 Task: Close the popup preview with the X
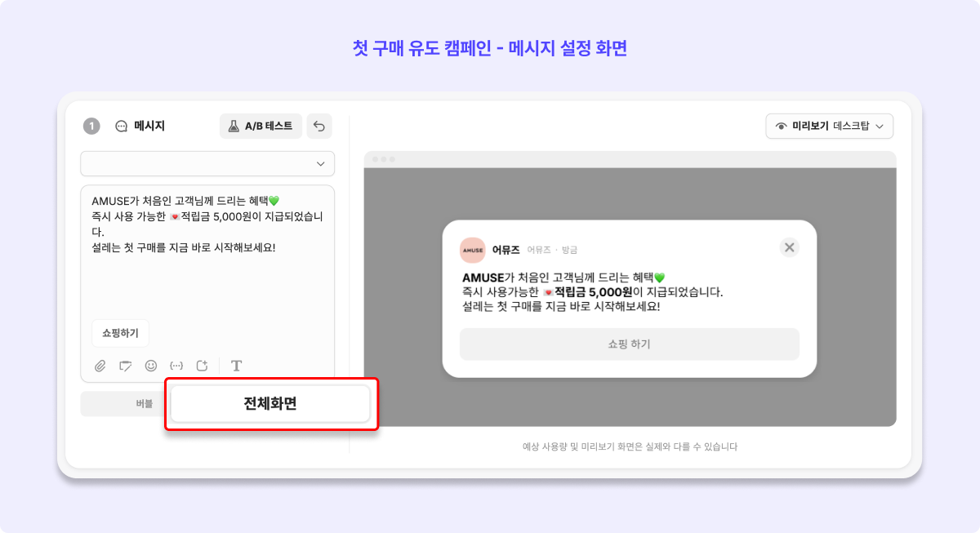pyautogui.click(x=789, y=247)
